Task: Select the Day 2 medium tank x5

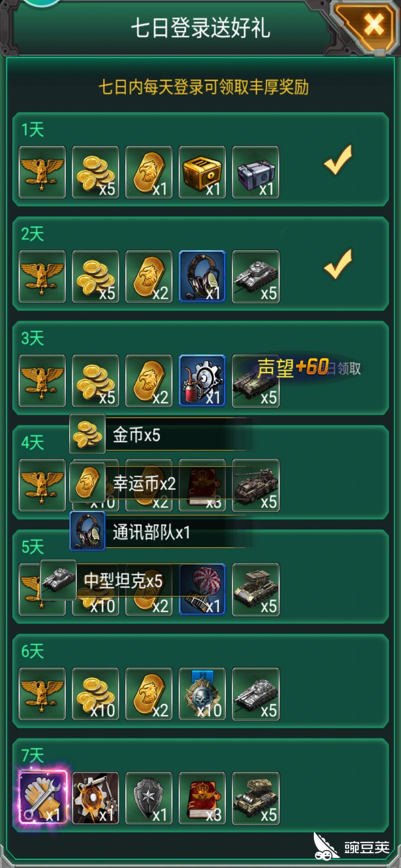Action: [256, 276]
